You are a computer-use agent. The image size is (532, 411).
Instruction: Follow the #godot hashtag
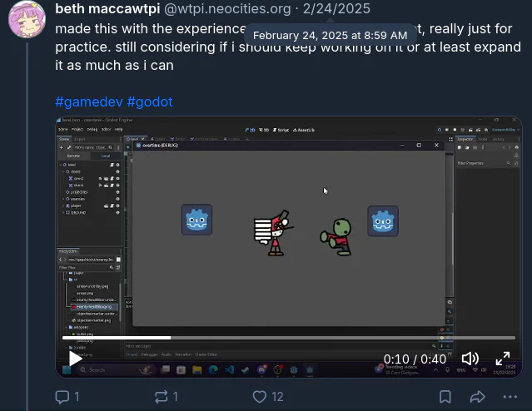(150, 102)
